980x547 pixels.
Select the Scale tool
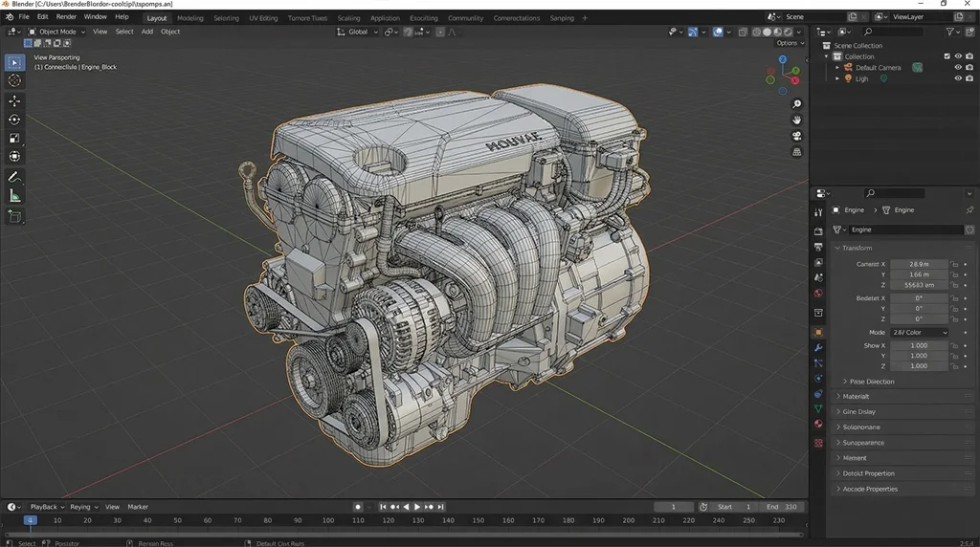point(14,138)
